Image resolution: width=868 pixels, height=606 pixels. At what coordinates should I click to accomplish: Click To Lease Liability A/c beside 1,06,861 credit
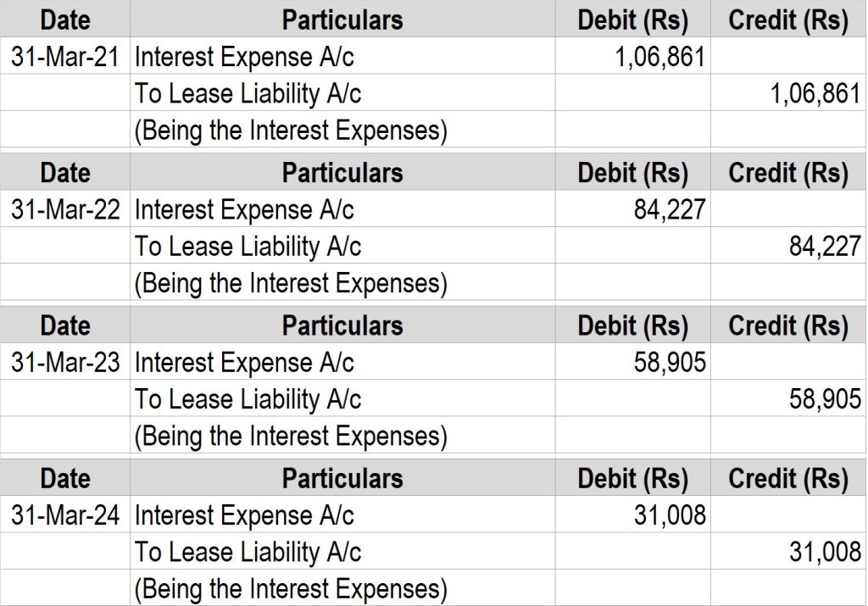tap(248, 93)
